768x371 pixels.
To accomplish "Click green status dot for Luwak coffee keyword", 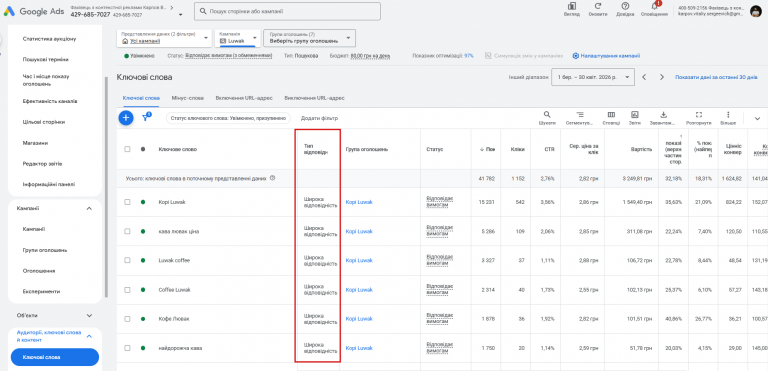I will (x=143, y=260).
